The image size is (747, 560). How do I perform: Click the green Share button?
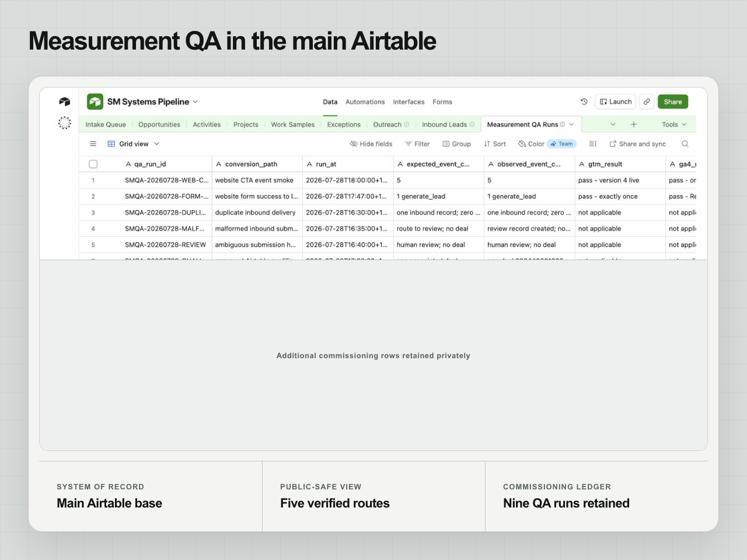[x=673, y=101]
